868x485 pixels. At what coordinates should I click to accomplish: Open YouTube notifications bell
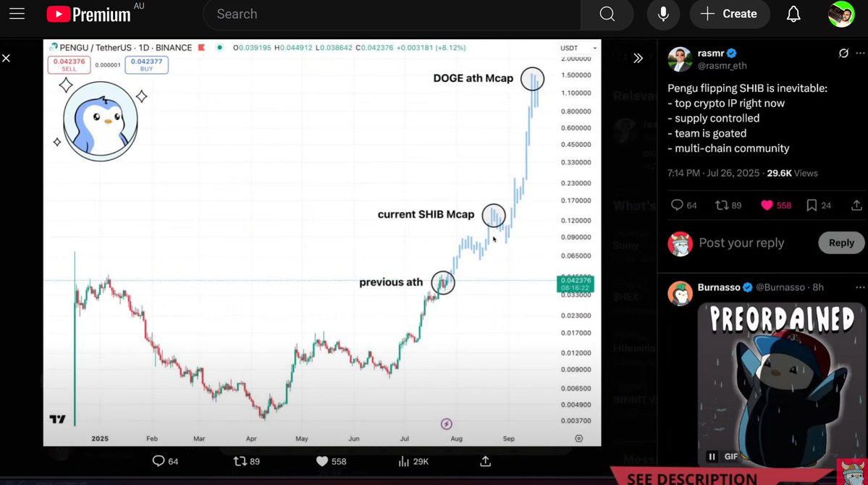tap(793, 14)
